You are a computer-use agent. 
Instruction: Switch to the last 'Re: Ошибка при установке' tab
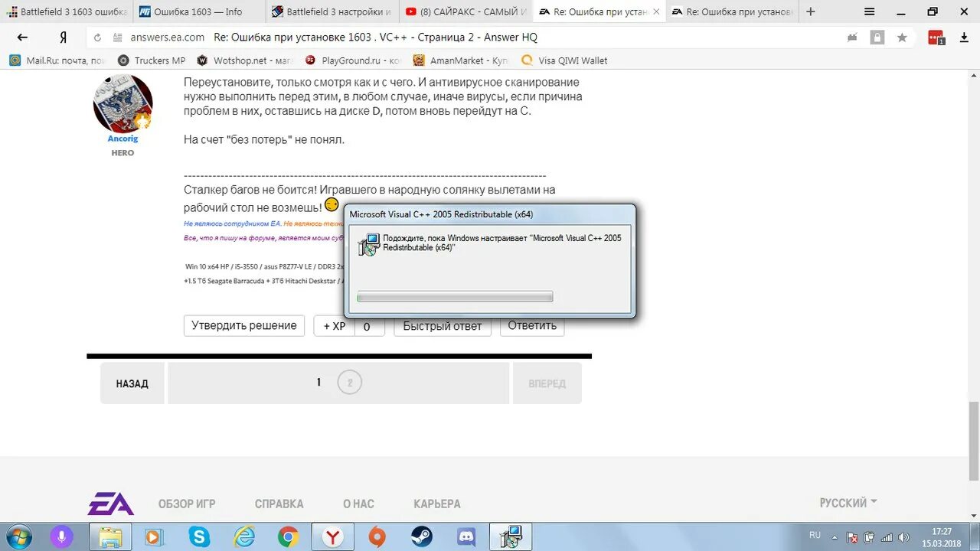(x=731, y=11)
